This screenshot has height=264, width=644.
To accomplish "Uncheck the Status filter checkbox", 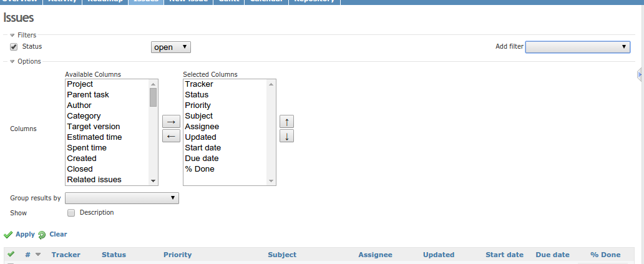I will click(x=14, y=47).
